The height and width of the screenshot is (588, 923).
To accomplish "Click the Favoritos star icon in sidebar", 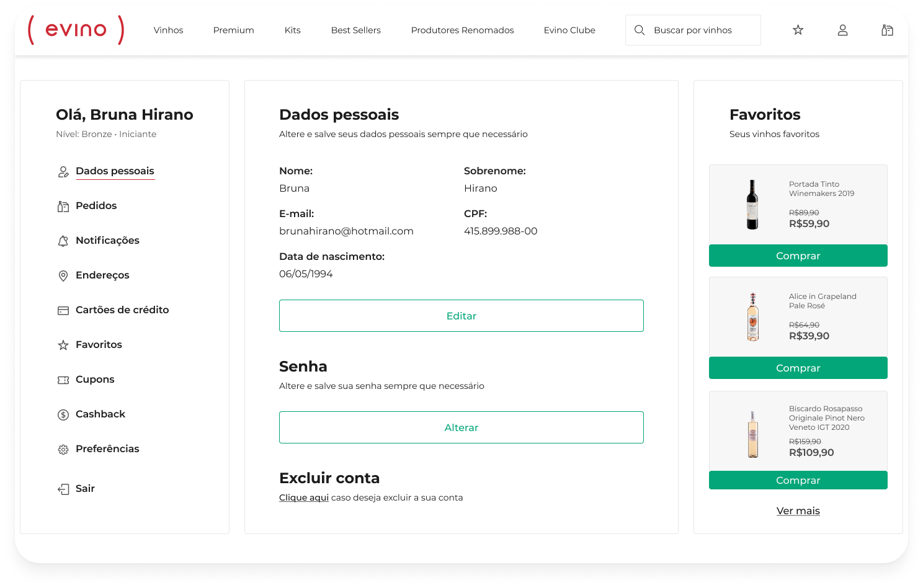I will point(63,345).
